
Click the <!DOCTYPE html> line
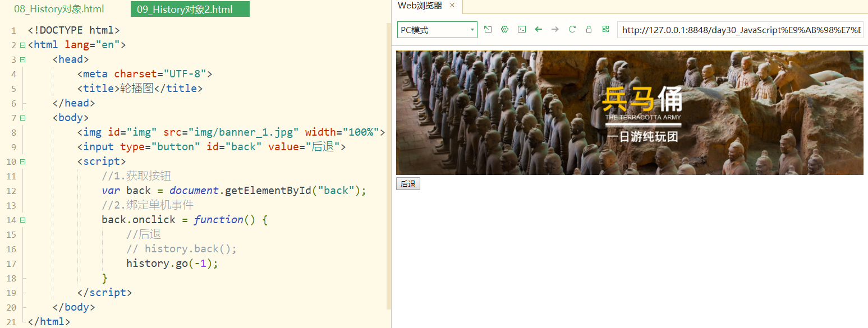tap(74, 30)
